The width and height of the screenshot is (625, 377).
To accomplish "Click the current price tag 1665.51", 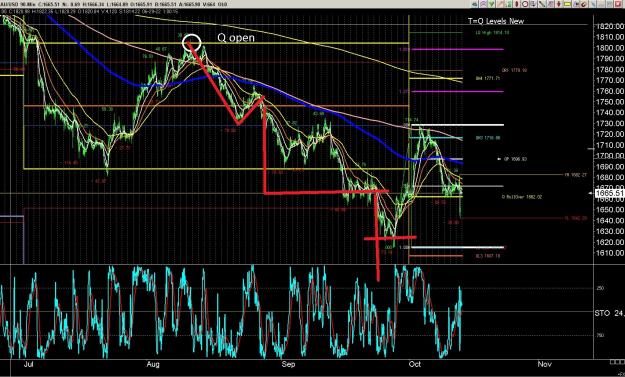I will tap(609, 193).
